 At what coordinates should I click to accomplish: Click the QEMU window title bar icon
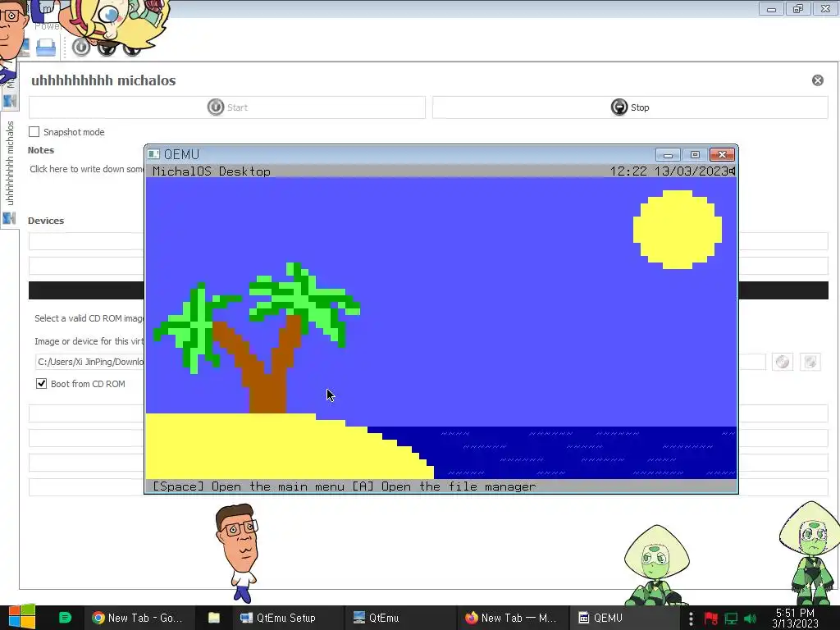pos(153,154)
